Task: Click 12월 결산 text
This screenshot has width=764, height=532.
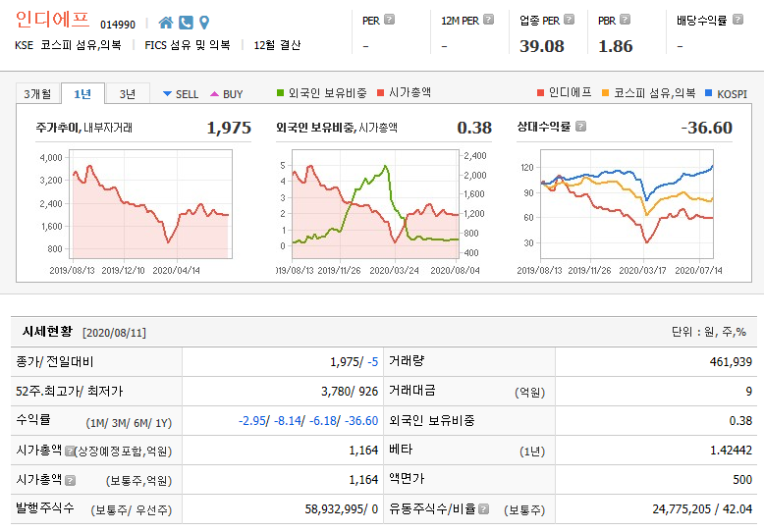Action: [277, 45]
